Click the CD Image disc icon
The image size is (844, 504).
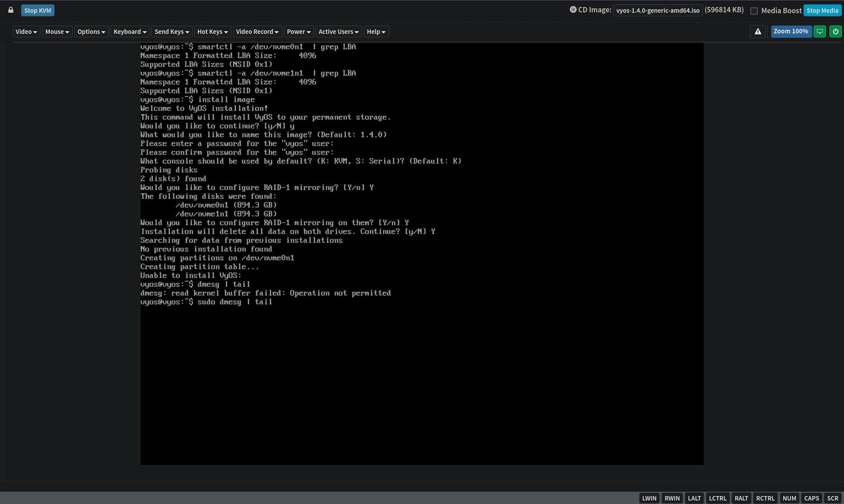[x=573, y=10]
